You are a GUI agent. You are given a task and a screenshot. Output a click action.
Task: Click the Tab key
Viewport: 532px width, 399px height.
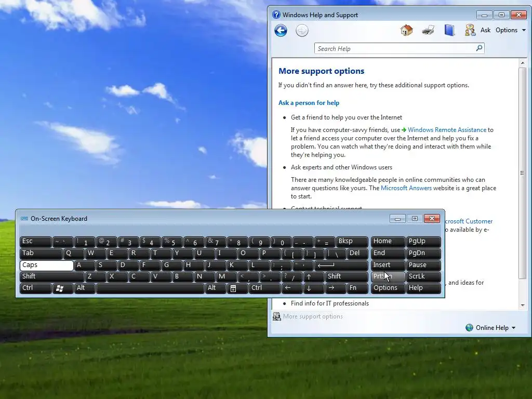coord(41,254)
